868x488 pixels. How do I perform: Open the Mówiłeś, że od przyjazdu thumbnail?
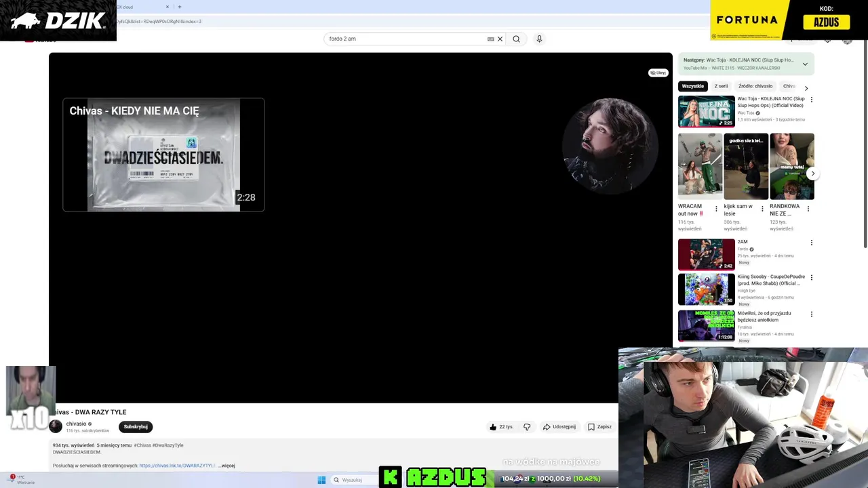[706, 325]
